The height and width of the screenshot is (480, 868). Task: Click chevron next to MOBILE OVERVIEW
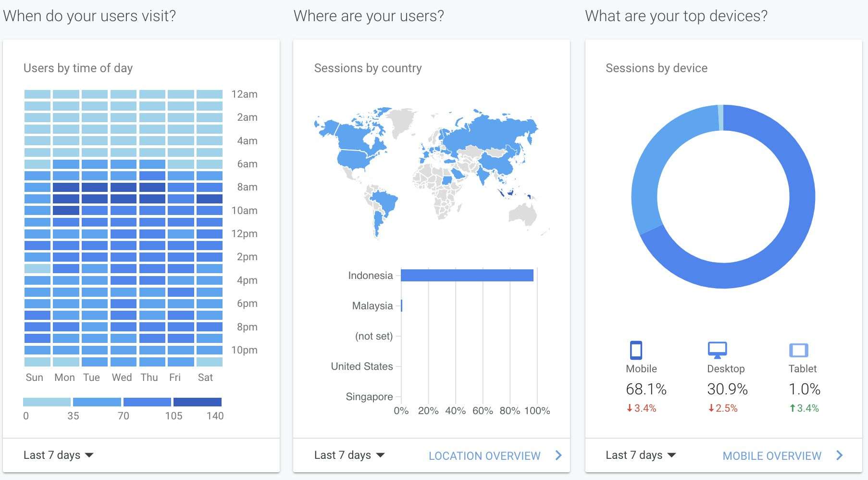(839, 455)
